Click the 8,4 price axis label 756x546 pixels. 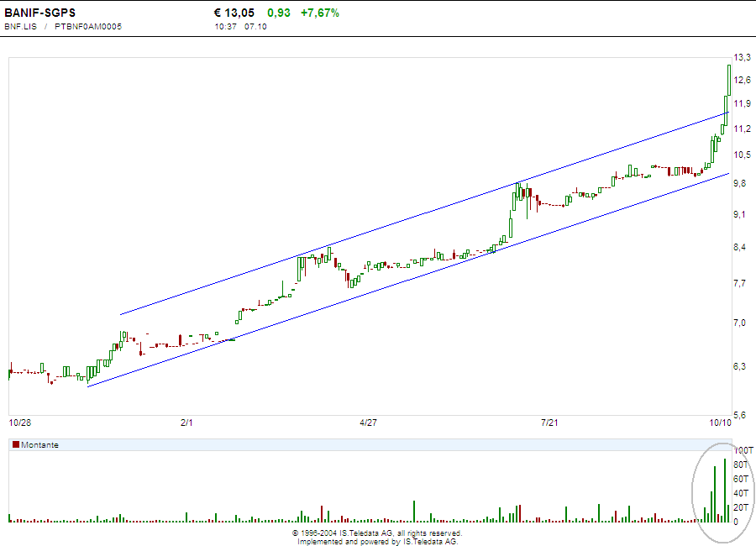(739, 247)
